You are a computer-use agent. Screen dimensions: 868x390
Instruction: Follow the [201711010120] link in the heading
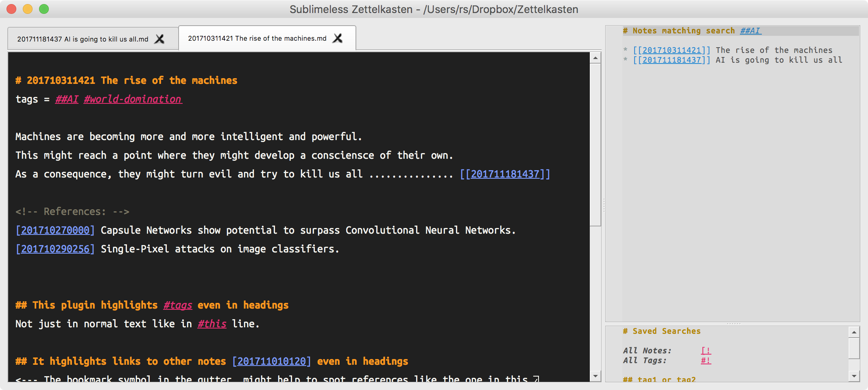pyautogui.click(x=272, y=361)
